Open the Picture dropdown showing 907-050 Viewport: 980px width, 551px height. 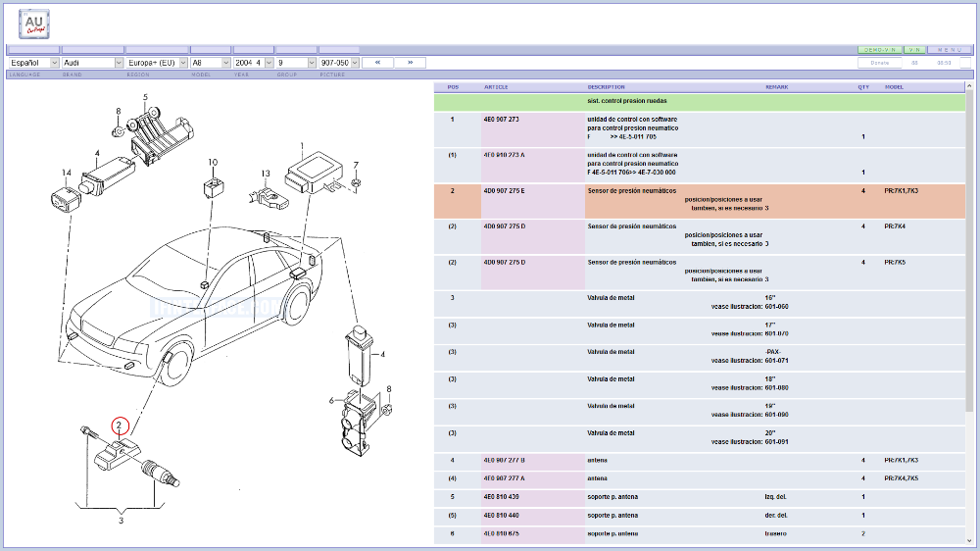coord(339,63)
